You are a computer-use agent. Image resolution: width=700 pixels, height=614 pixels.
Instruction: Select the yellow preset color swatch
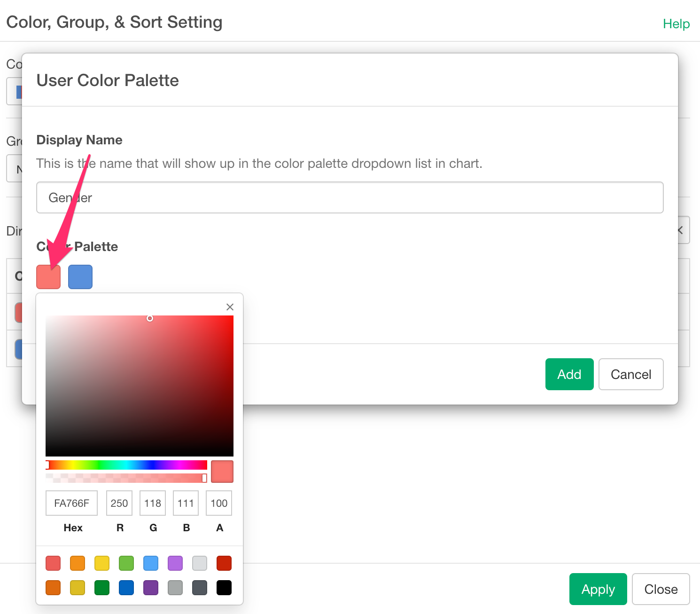pos(102,563)
